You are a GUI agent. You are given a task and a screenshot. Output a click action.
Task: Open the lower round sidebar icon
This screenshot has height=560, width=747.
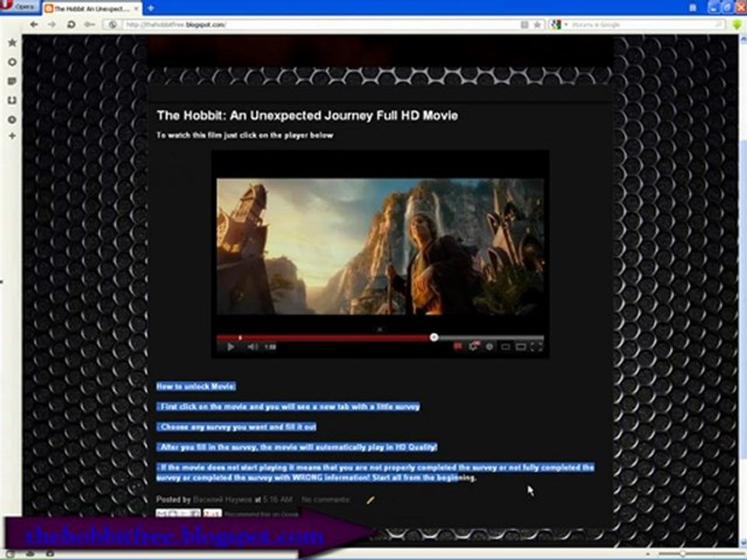12,120
